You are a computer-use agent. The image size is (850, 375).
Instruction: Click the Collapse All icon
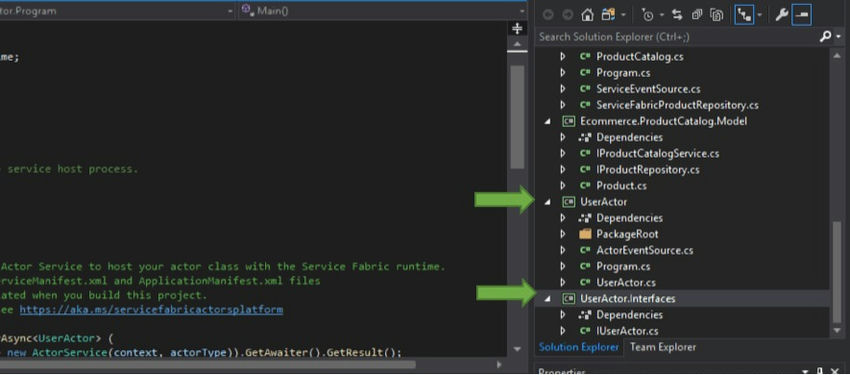point(697,15)
